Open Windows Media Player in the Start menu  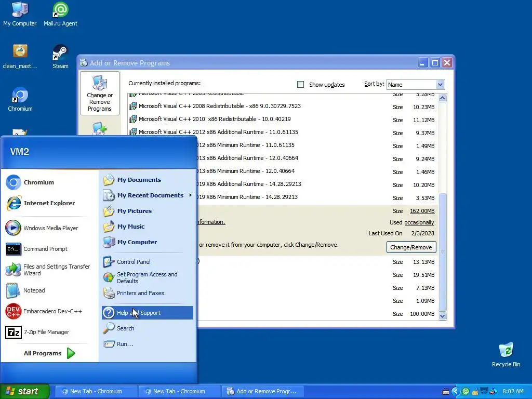click(x=42, y=228)
